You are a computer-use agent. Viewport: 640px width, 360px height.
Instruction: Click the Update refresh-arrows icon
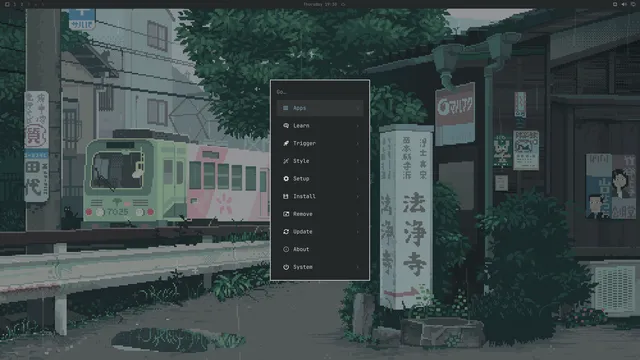coord(286,231)
